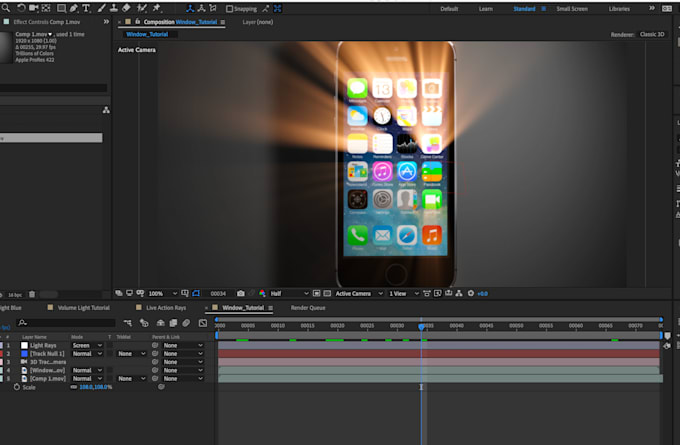
Task: Open Track Null 1 TrkMat dropdown
Action: 131,353
